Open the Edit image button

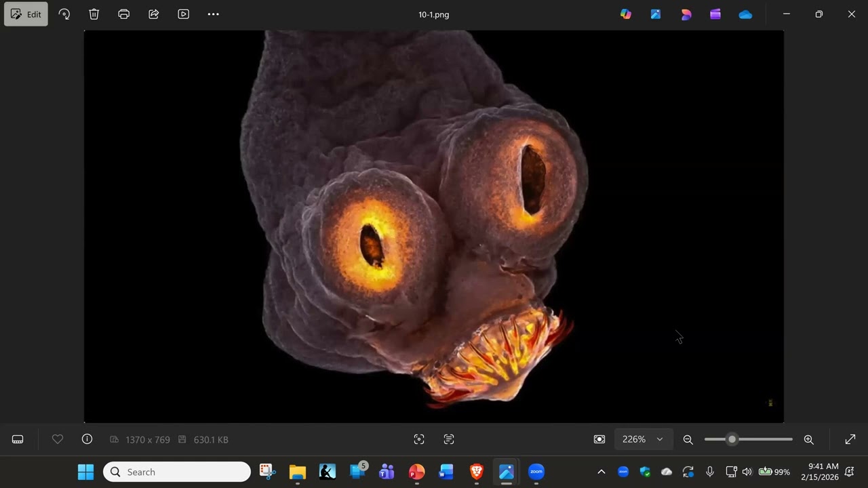tap(26, 14)
